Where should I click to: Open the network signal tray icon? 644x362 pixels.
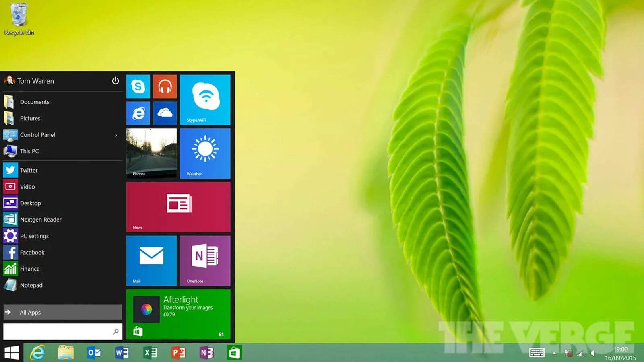pyautogui.click(x=580, y=353)
